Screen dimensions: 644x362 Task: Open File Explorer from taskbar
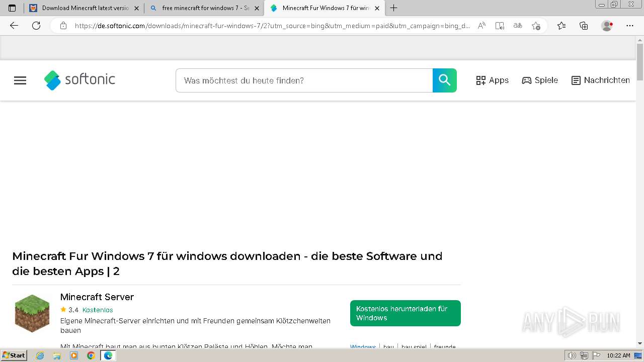pyautogui.click(x=57, y=355)
